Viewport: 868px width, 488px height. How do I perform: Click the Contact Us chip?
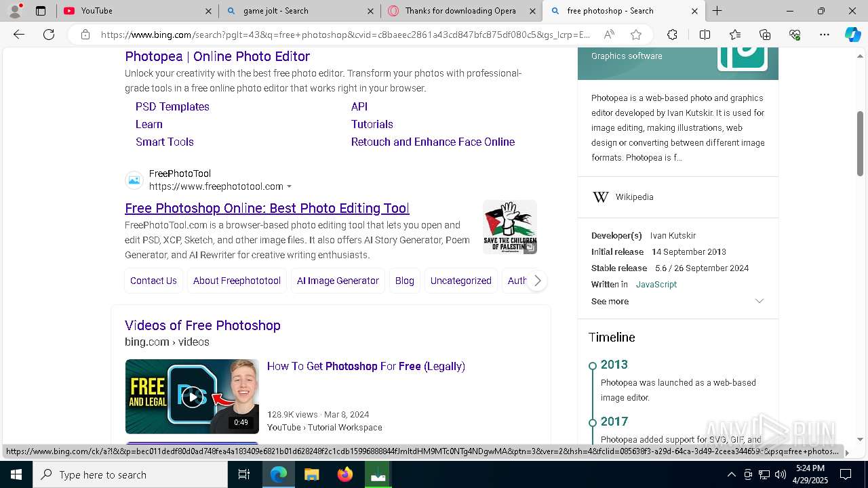point(153,281)
